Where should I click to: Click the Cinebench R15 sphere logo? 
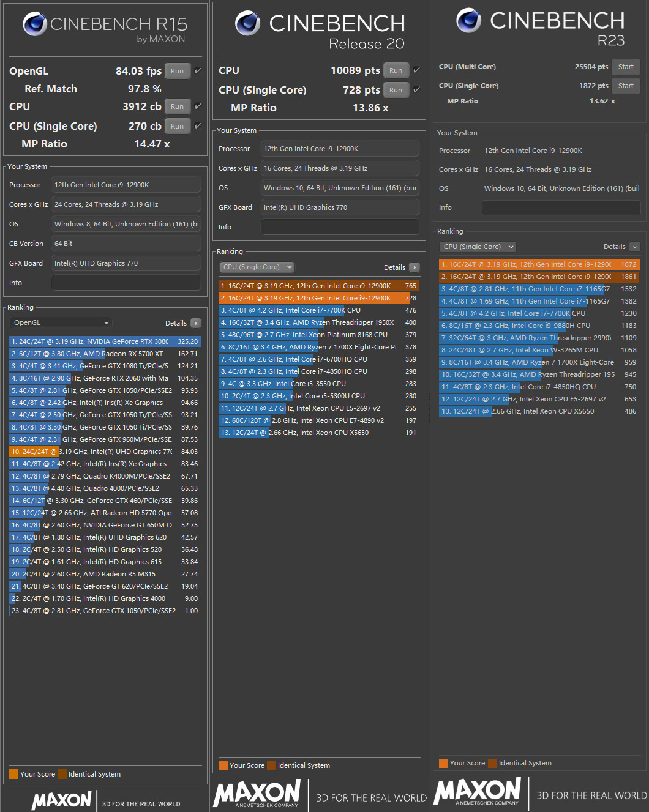35,24
